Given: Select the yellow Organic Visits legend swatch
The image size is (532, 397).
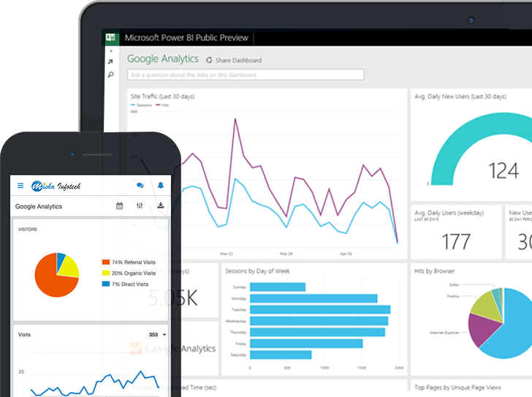Looking at the screenshot, I should 106,273.
